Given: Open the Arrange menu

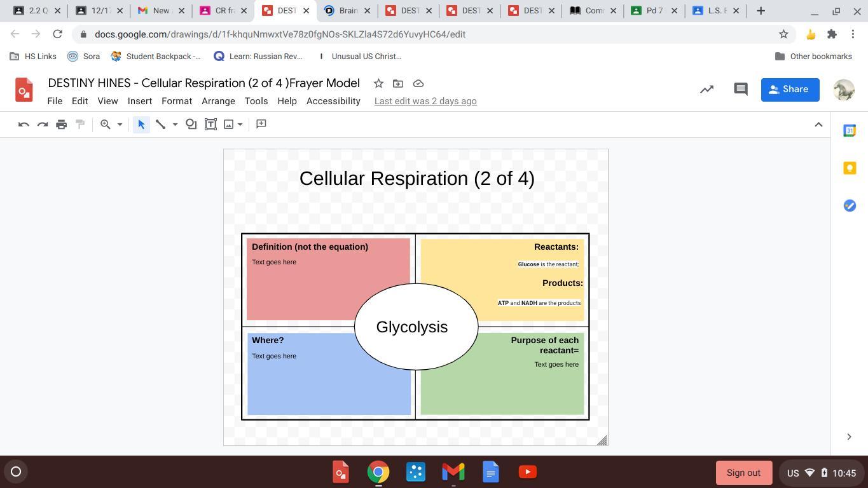Looking at the screenshot, I should tap(218, 101).
